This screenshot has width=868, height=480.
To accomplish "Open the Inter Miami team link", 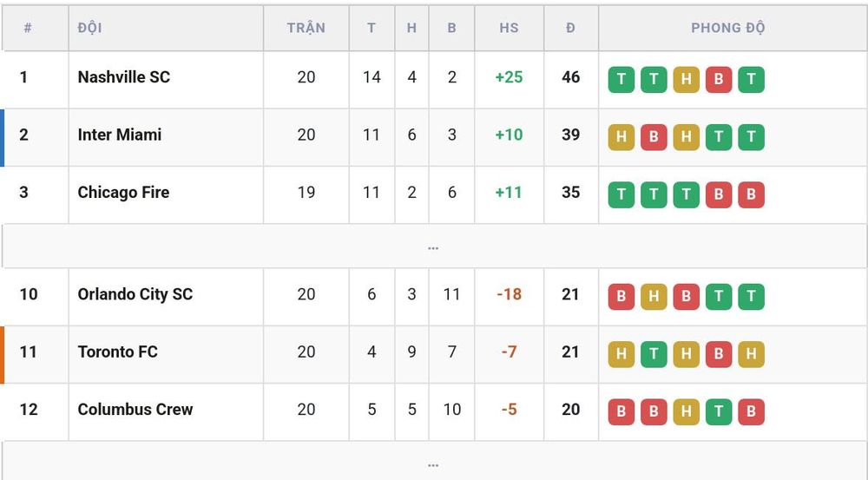I will pos(120,135).
